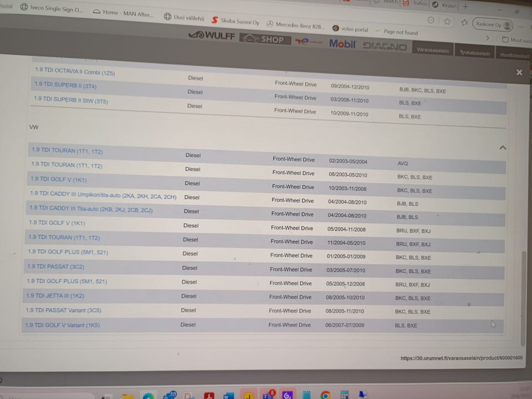Click the Mobil logo
This screenshot has width=532, height=399.
342,44
